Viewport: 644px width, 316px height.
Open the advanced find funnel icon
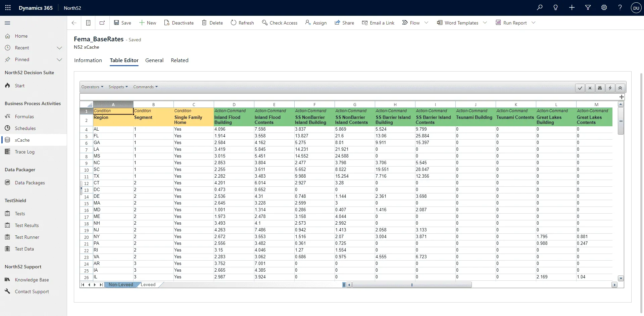tap(588, 7)
